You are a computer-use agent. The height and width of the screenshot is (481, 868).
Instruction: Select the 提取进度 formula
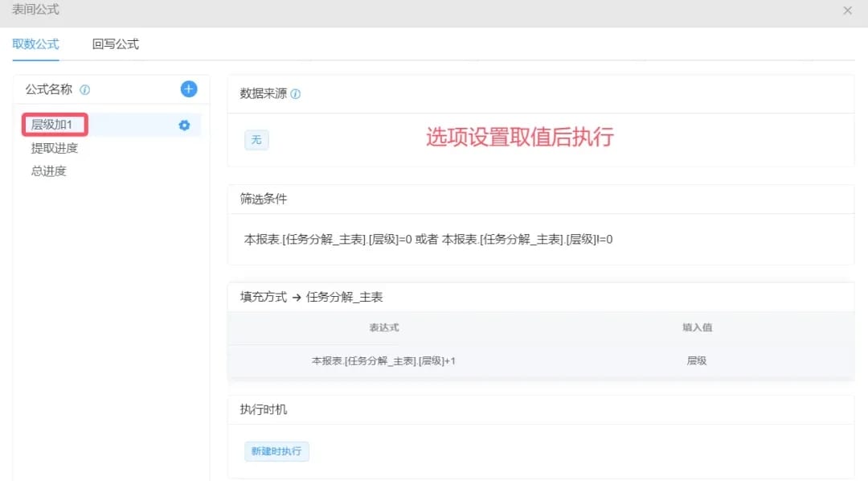click(55, 148)
